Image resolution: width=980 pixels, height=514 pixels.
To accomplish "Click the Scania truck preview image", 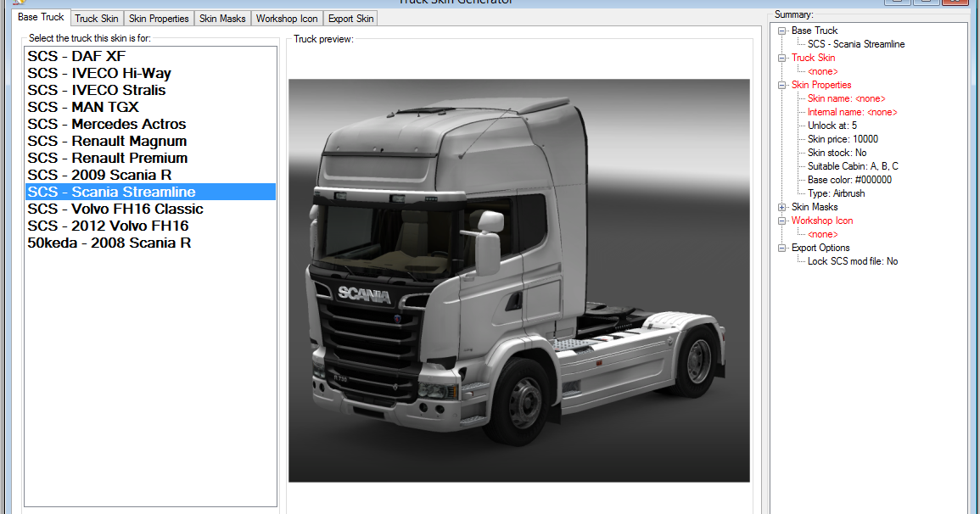I will coord(518,281).
